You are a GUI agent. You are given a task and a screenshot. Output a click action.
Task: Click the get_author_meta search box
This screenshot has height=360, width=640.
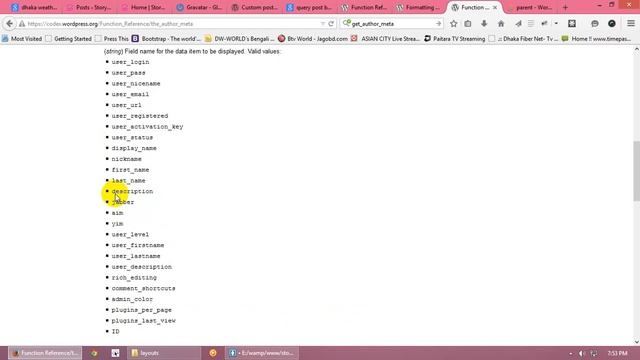click(392, 24)
